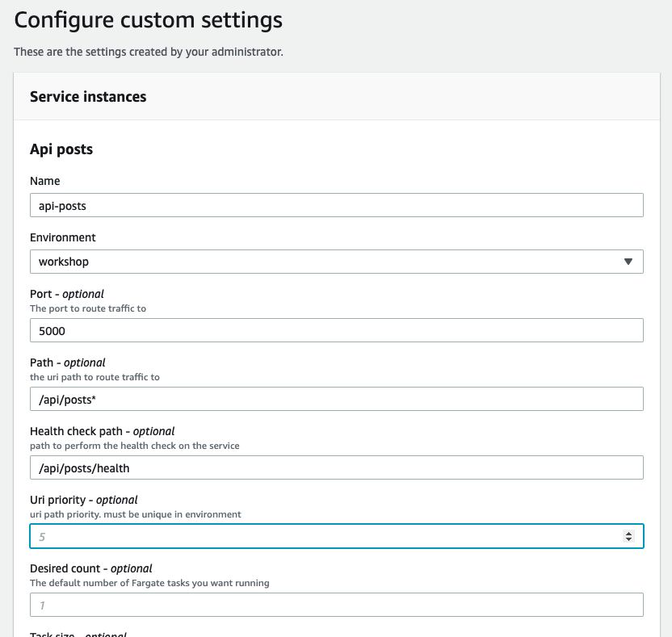
Task: Click the Desired count - optional label
Action: [90, 568]
